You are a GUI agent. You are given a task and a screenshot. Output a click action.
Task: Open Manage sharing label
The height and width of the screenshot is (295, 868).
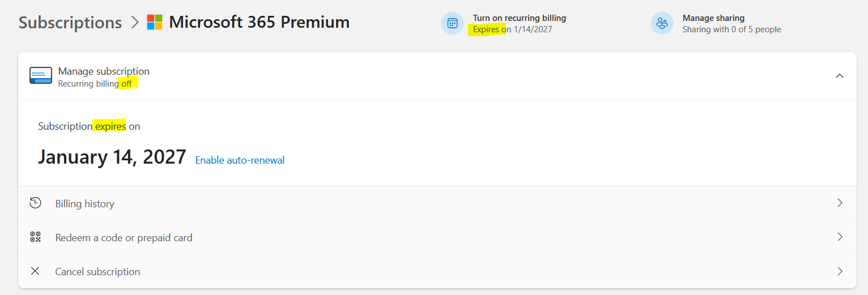pyautogui.click(x=713, y=18)
